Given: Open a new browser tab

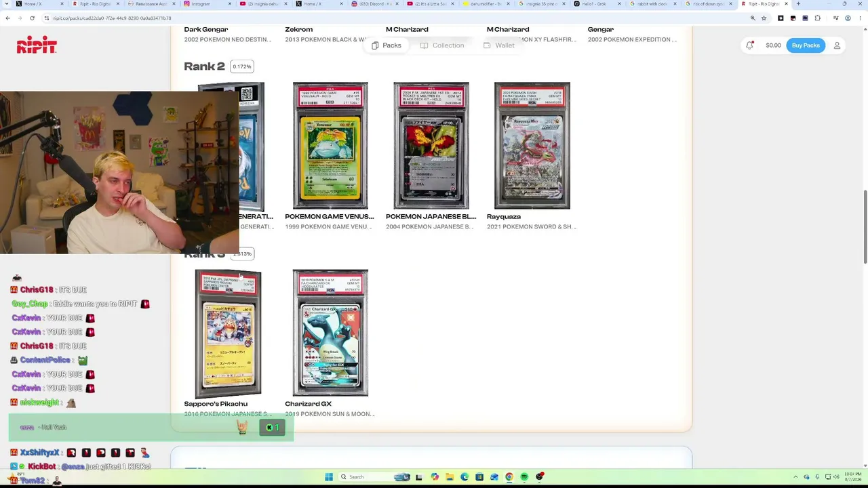Looking at the screenshot, I should click(x=797, y=4).
